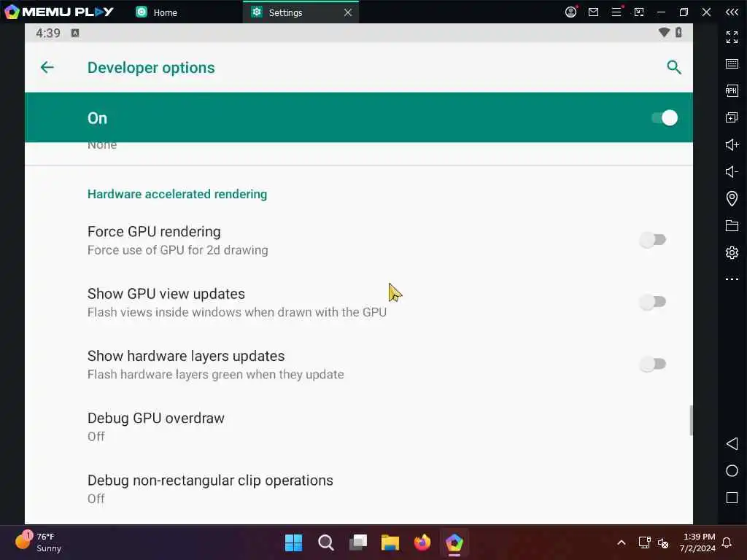
Task: Click the muted volume tray icon
Action: 663,542
